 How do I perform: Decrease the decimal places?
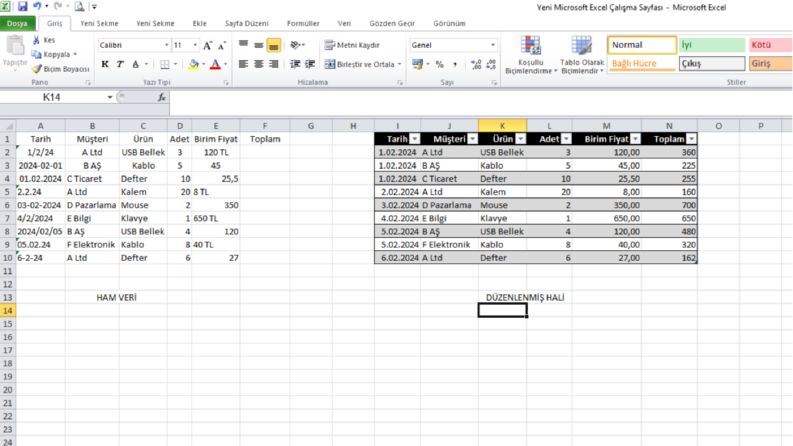(x=491, y=64)
